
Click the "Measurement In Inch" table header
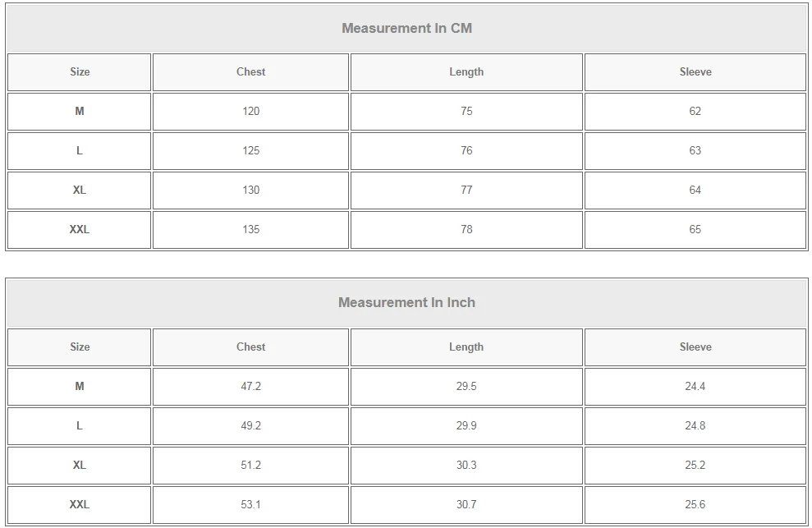click(406, 303)
